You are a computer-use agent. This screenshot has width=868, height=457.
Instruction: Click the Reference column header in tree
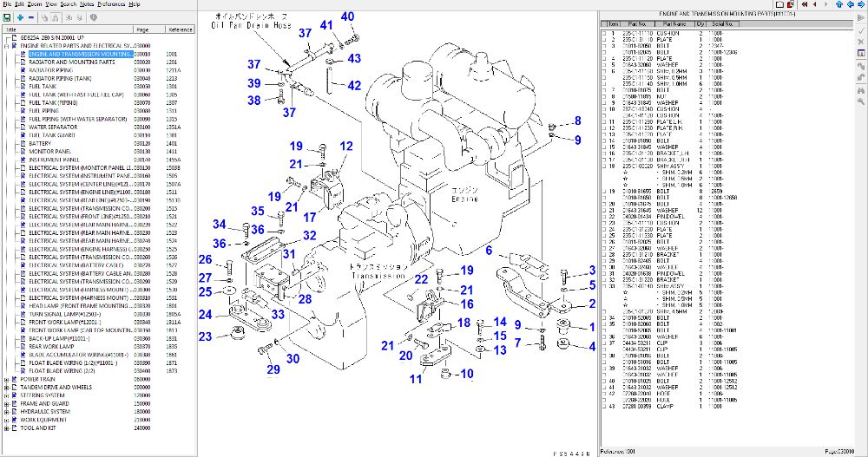coord(180,29)
